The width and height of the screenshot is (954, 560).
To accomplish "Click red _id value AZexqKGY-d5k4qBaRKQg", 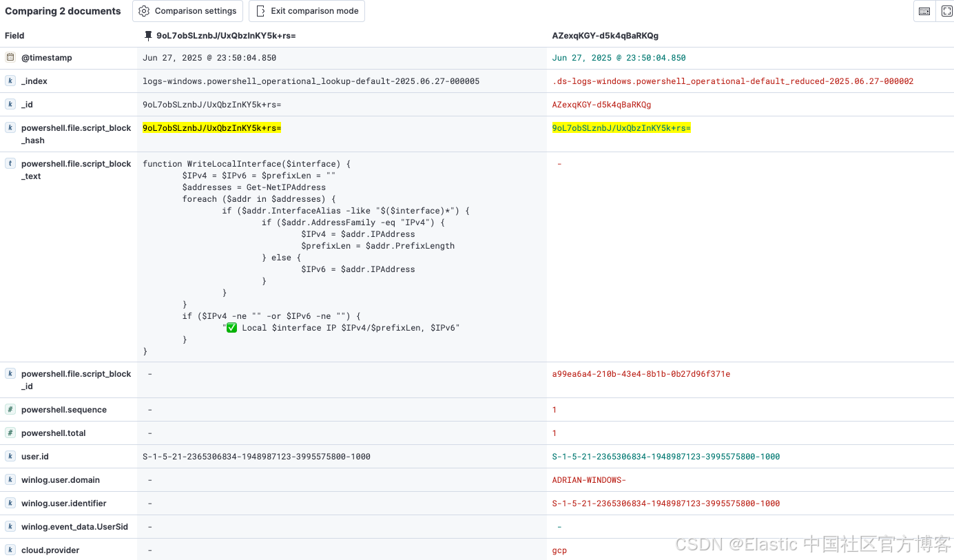I will click(601, 105).
